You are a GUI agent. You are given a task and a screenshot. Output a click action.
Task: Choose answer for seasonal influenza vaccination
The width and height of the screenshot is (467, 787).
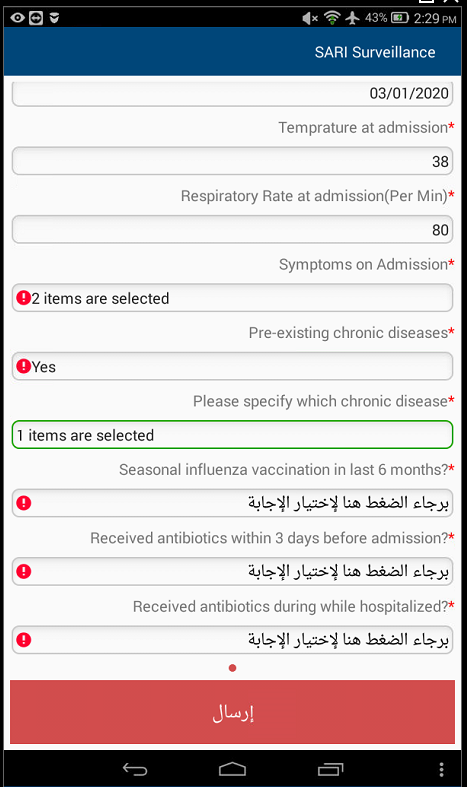click(x=232, y=503)
